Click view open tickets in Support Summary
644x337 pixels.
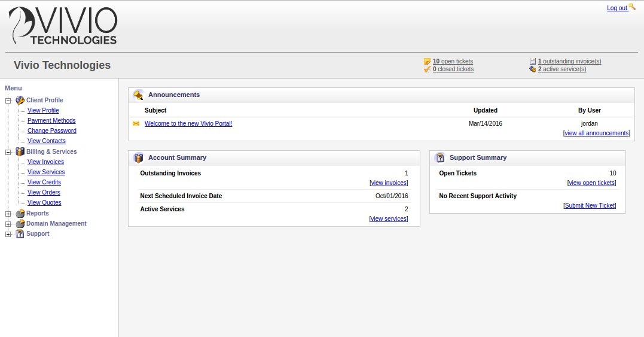tap(591, 183)
